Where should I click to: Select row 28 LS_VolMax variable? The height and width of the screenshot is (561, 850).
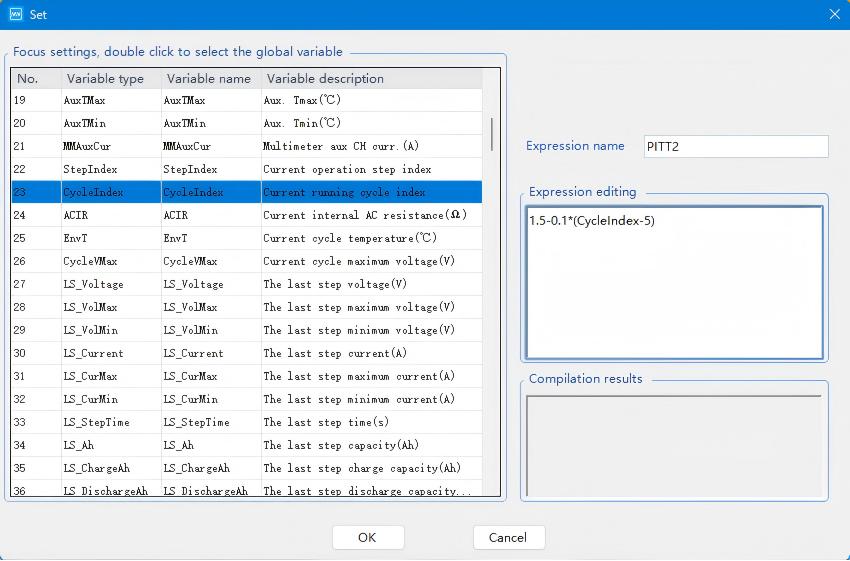(247, 307)
